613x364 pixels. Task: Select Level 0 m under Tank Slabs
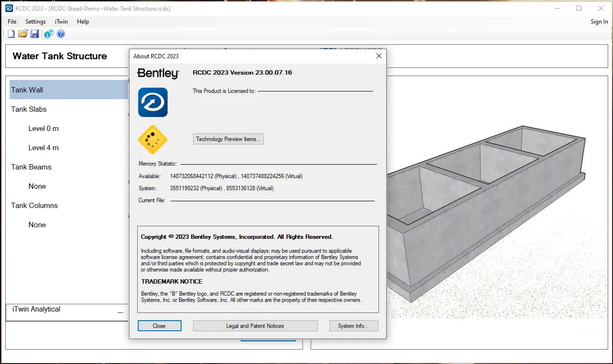(x=43, y=129)
